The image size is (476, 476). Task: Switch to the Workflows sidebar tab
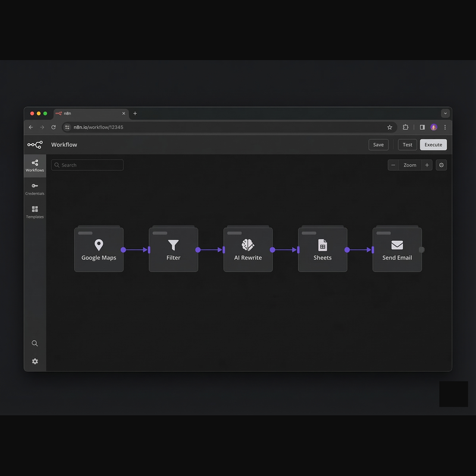pyautogui.click(x=35, y=165)
